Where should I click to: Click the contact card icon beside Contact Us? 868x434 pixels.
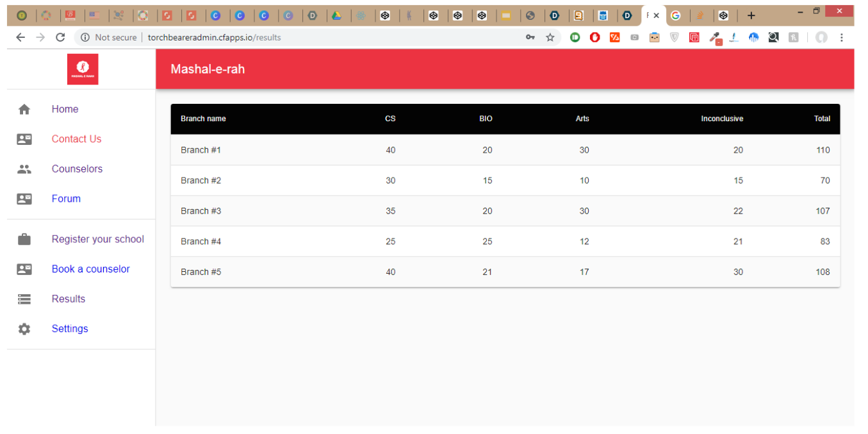[24, 139]
